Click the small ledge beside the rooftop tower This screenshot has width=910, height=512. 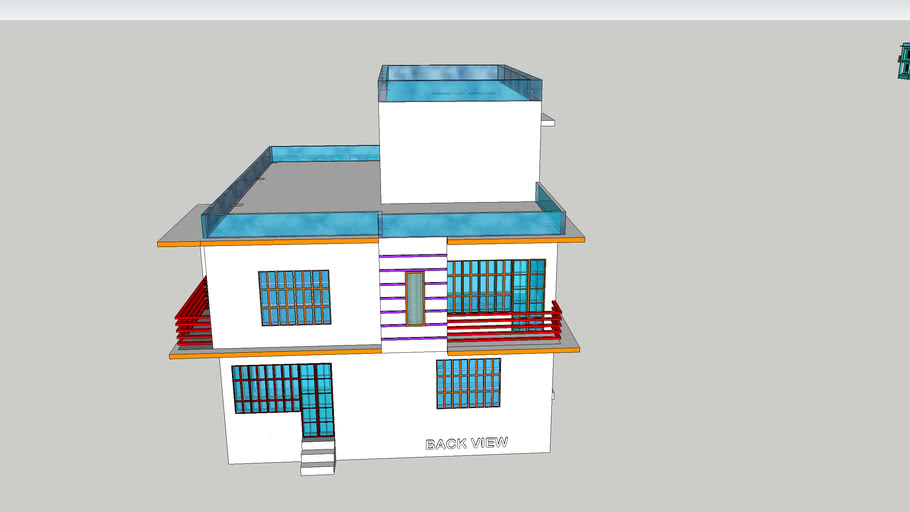point(547,121)
